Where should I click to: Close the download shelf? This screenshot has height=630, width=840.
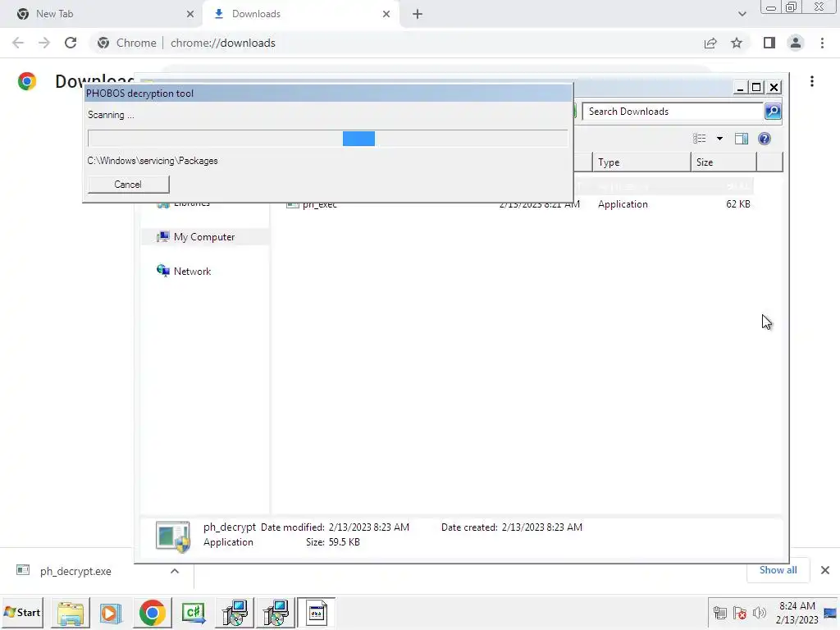pyautogui.click(x=825, y=570)
